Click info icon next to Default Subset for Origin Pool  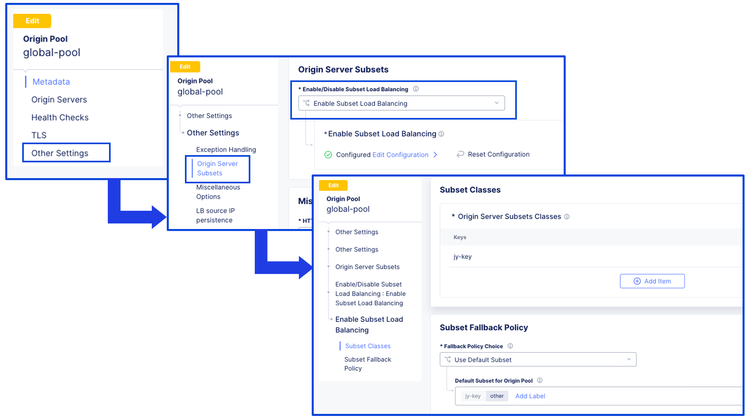(x=540, y=381)
